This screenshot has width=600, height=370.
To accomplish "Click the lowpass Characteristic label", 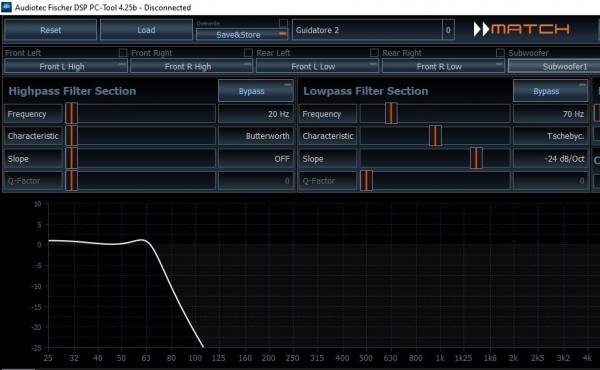I will pyautogui.click(x=328, y=136).
